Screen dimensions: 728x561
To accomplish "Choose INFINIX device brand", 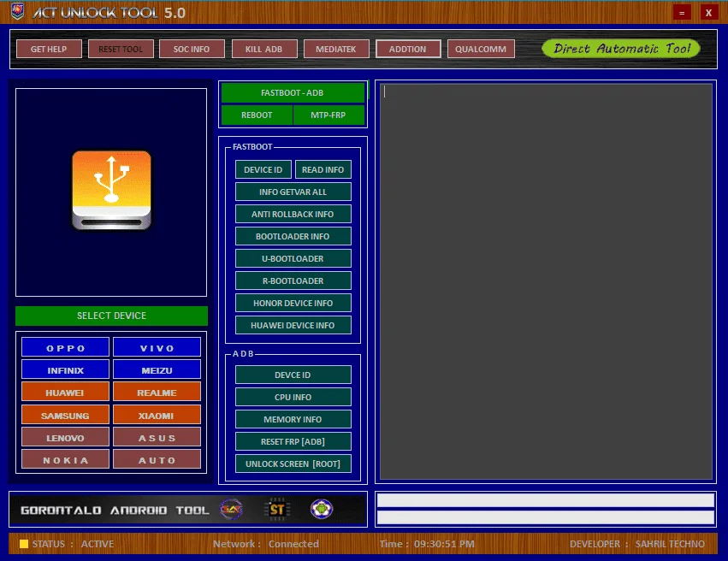I will [x=66, y=370].
